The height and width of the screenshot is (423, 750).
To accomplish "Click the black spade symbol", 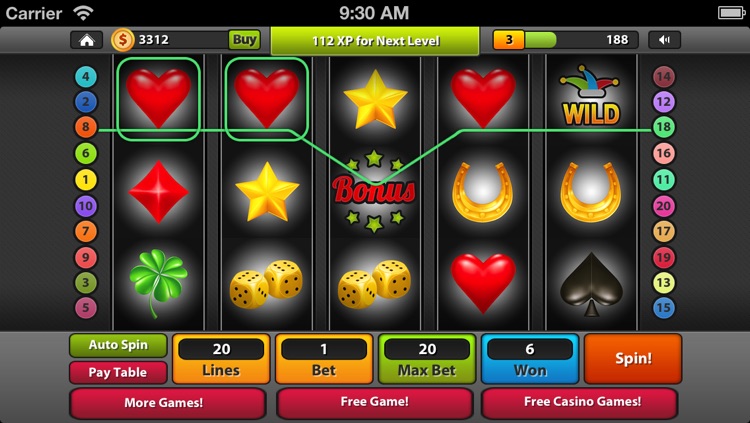I will (x=591, y=284).
